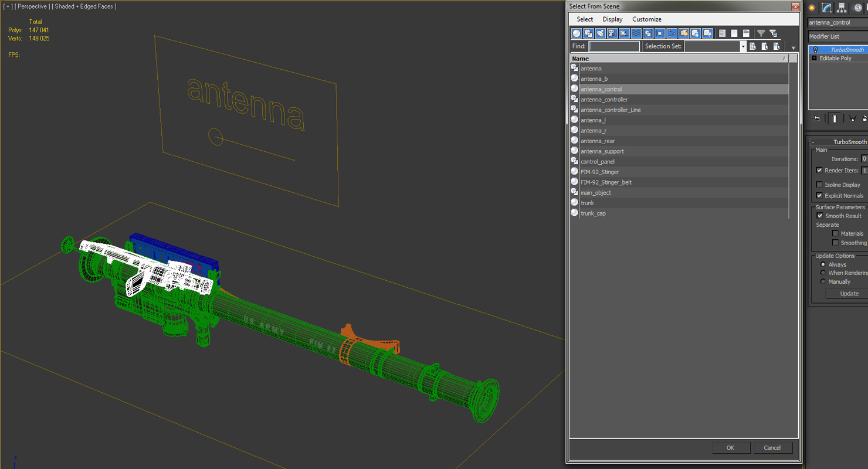Image resolution: width=868 pixels, height=469 pixels.
Task: Click Cancel in Select From Scene dialog
Action: point(772,447)
